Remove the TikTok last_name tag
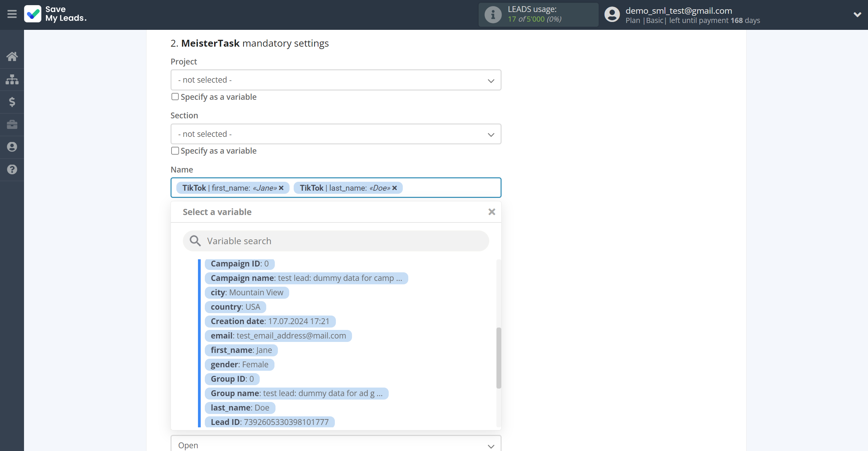Image resolution: width=868 pixels, height=451 pixels. click(395, 188)
